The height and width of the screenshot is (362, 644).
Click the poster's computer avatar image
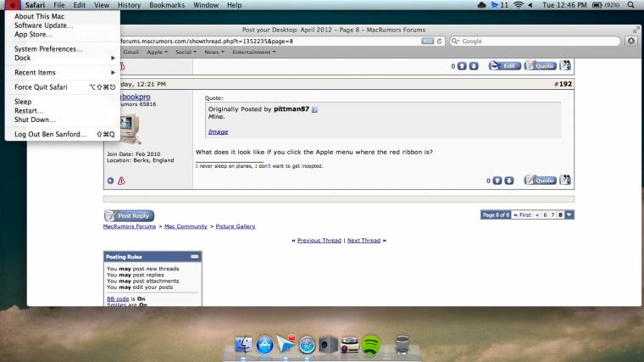point(130,129)
